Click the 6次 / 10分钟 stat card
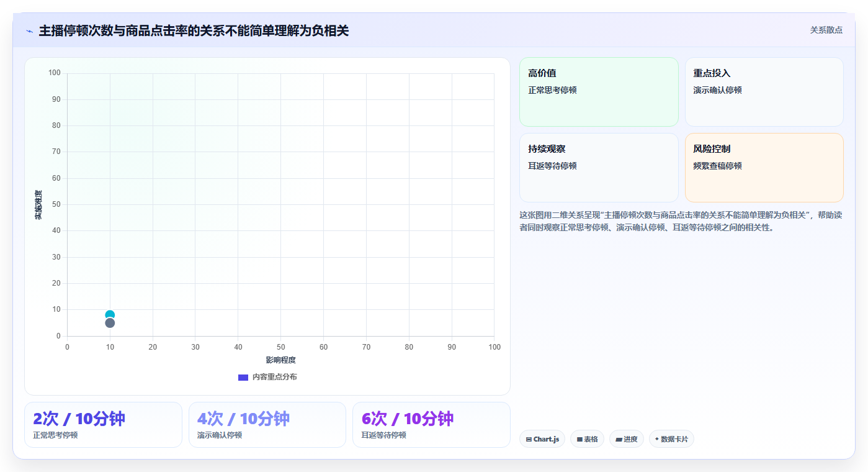The image size is (868, 472). (431, 425)
